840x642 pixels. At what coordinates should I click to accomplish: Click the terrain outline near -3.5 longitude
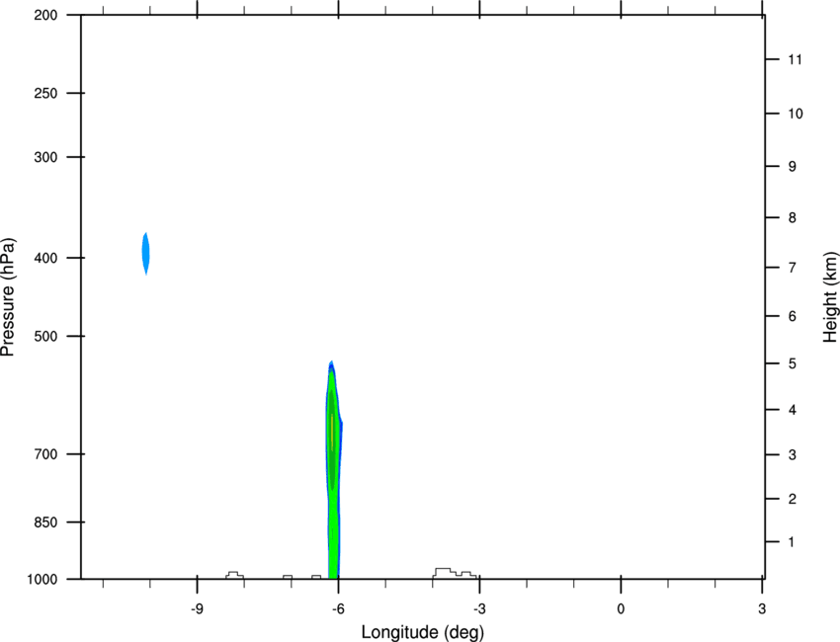(455, 574)
